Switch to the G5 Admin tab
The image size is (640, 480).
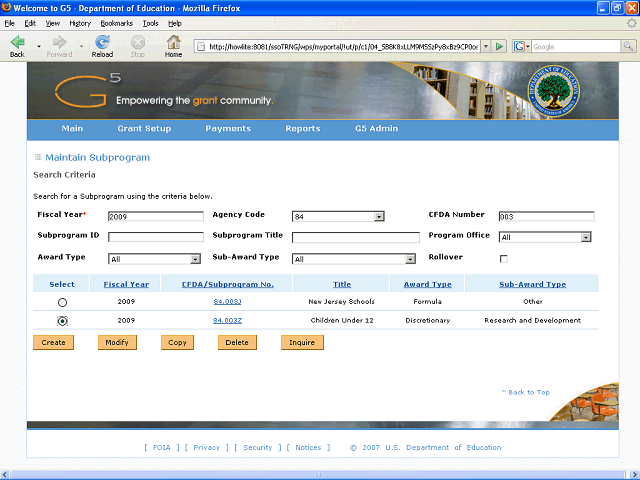(376, 129)
